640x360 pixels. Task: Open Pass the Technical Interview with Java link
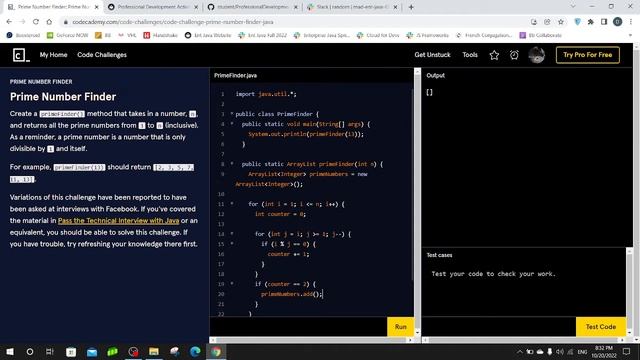[x=118, y=220]
